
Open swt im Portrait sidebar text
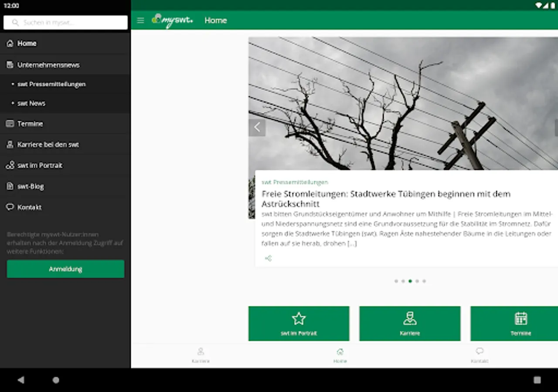click(x=40, y=166)
